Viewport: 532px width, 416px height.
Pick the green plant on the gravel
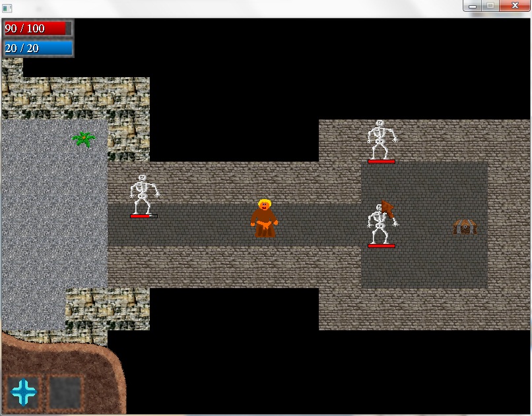coord(83,138)
